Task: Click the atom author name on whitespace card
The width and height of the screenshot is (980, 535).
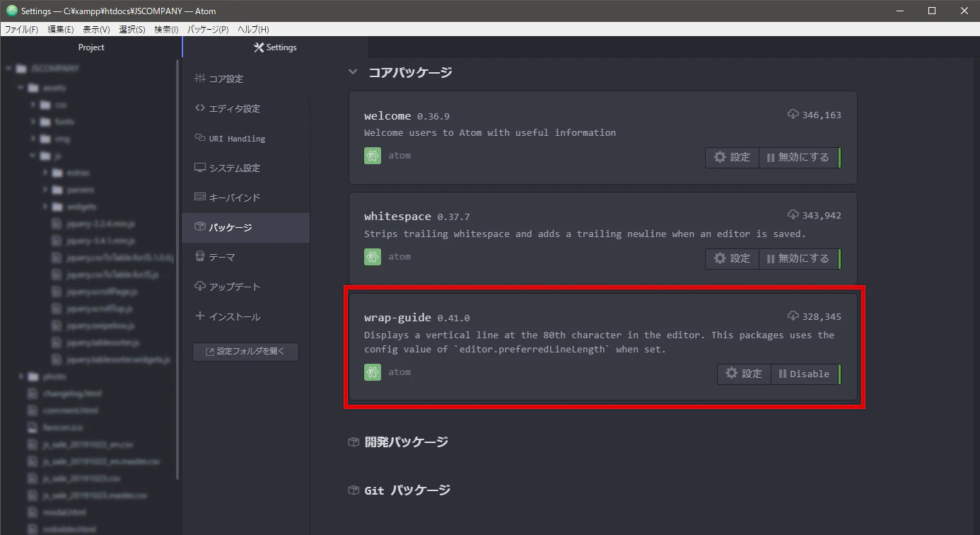Action: pos(399,257)
